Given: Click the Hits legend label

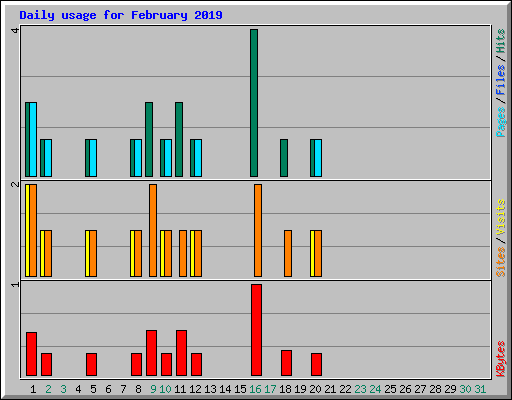Looking at the screenshot, I should [x=500, y=41].
